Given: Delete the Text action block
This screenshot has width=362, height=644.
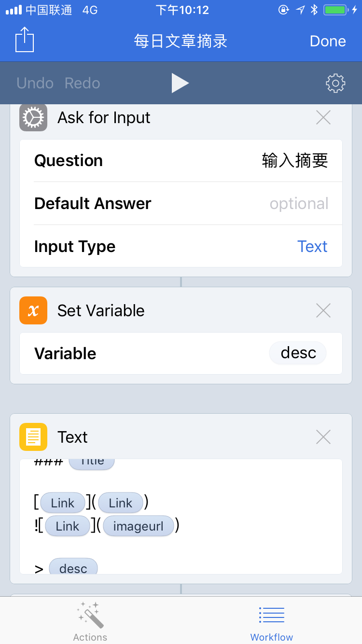Looking at the screenshot, I should [323, 437].
